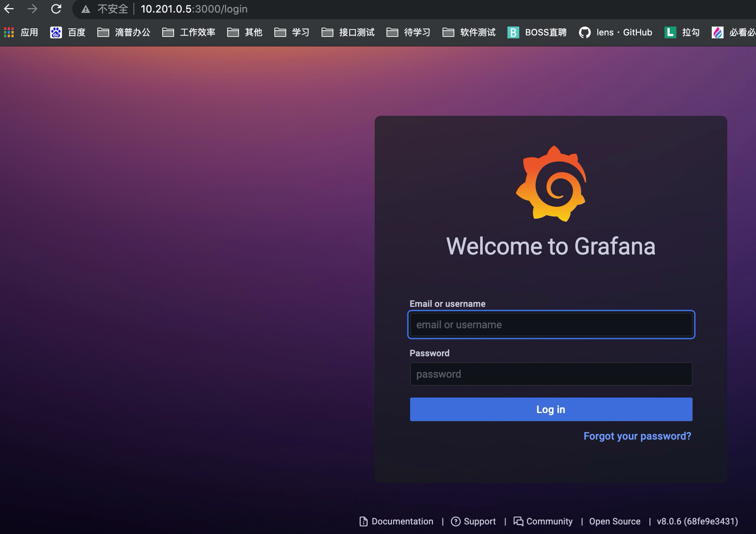Open the Support footer link
The image size is (756, 534).
pyautogui.click(x=473, y=521)
